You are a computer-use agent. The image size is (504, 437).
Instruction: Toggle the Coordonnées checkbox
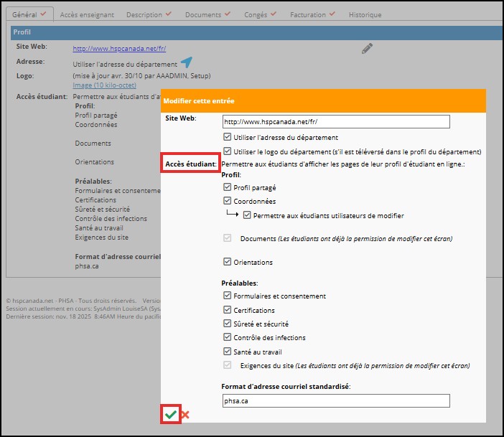click(228, 202)
